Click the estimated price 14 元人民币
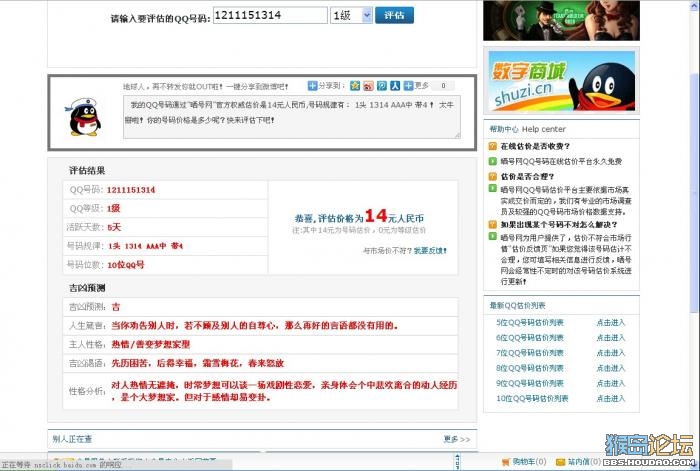 tap(394, 217)
